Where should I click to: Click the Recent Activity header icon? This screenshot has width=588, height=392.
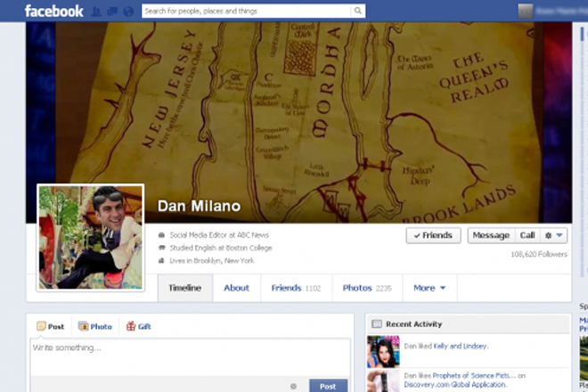pos(377,323)
